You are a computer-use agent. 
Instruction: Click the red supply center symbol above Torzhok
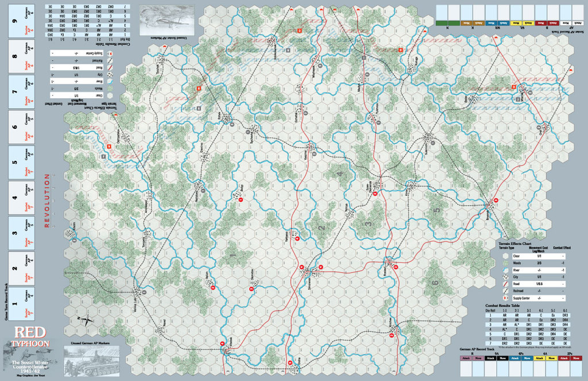(164, 45)
